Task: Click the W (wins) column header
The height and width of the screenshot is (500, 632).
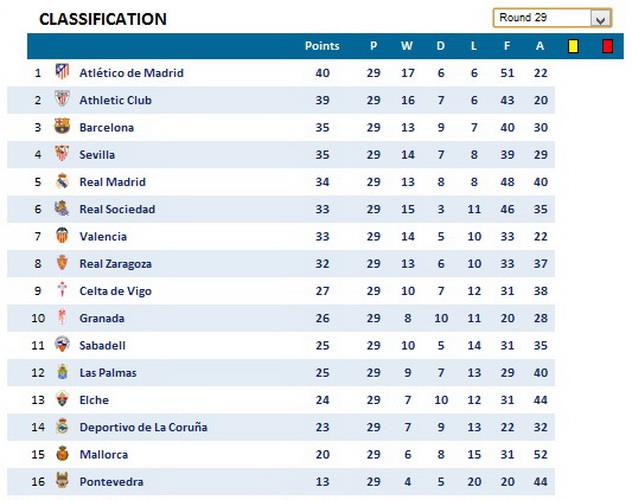Action: (406, 46)
